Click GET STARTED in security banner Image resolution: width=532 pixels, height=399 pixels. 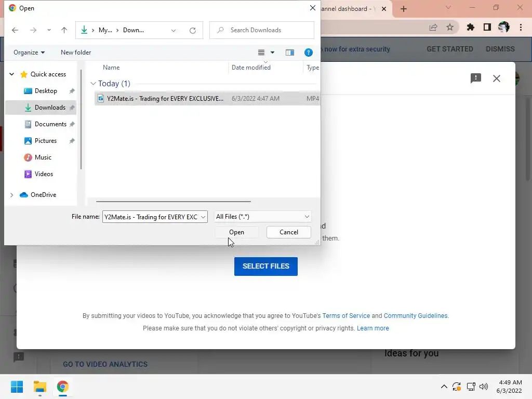[450, 49]
